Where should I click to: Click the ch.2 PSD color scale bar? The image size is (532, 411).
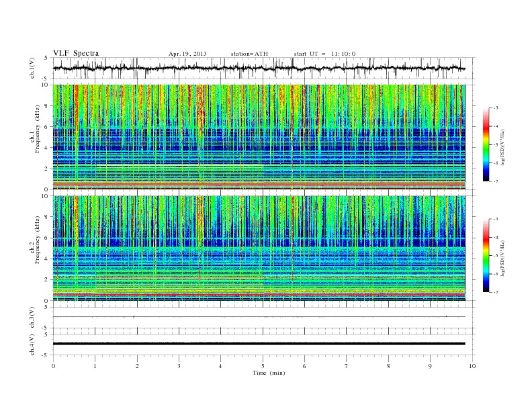point(486,256)
